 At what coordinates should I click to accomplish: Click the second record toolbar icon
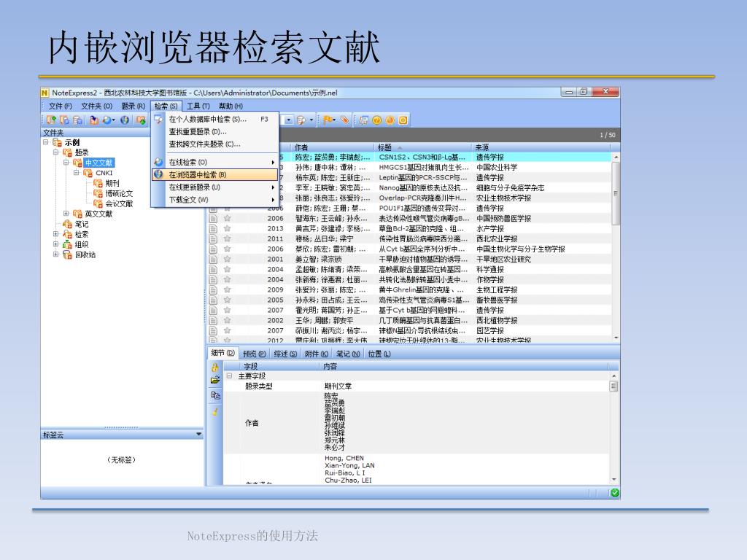pos(64,120)
